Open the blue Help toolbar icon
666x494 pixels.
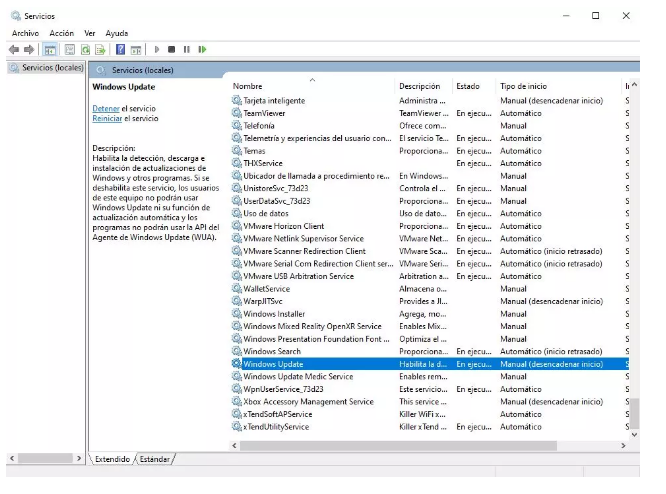point(121,49)
